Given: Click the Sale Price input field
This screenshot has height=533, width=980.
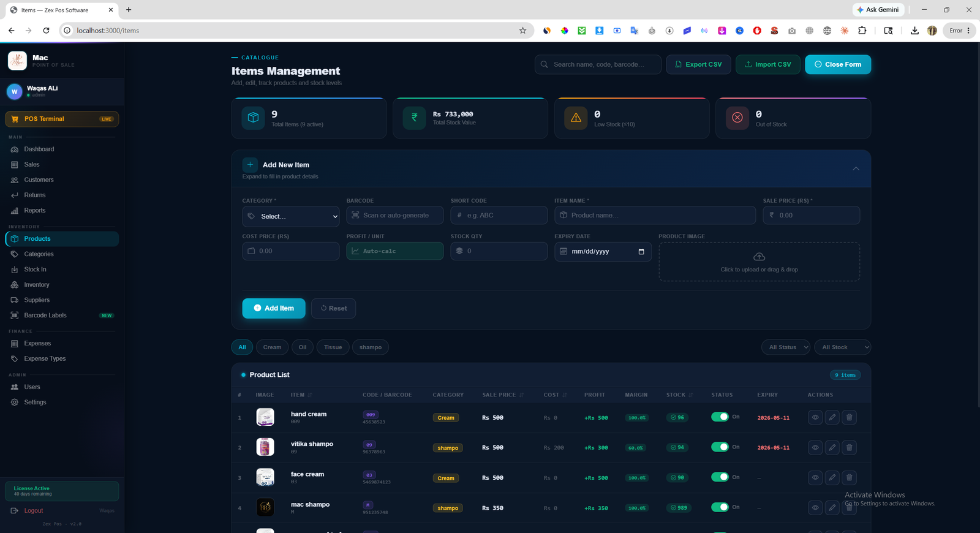Looking at the screenshot, I should 812,216.
